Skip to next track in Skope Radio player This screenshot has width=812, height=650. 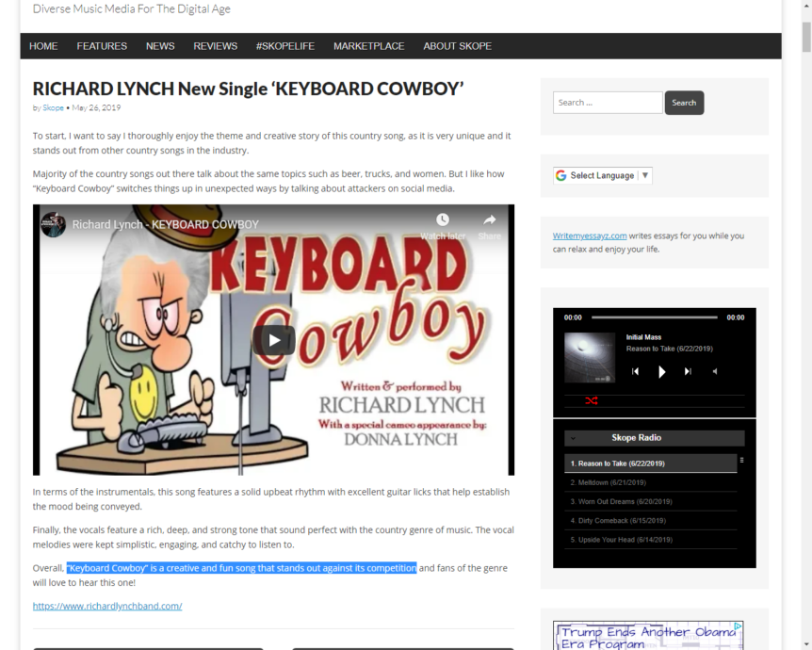[x=688, y=371]
